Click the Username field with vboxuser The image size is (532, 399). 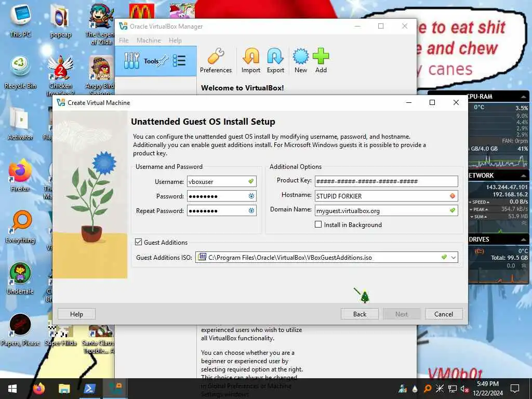pyautogui.click(x=221, y=181)
